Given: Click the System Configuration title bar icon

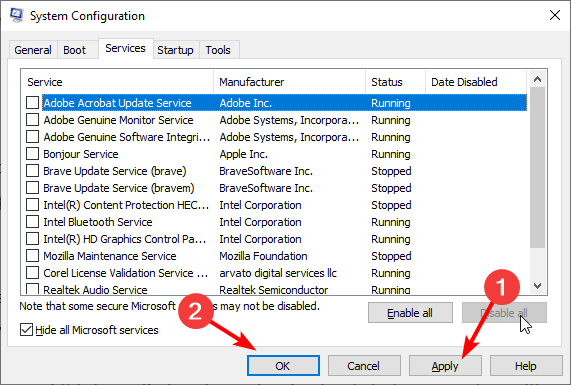Looking at the screenshot, I should click(x=16, y=15).
